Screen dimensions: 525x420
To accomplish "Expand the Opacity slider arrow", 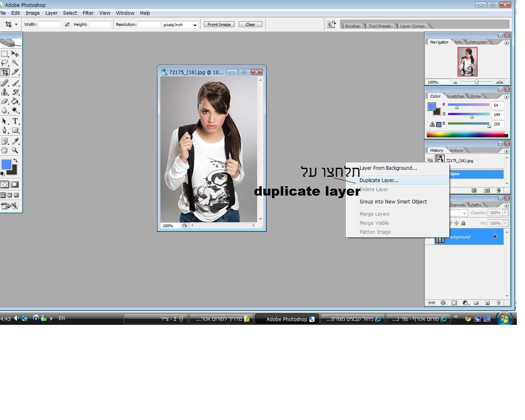I will pyautogui.click(x=505, y=212).
